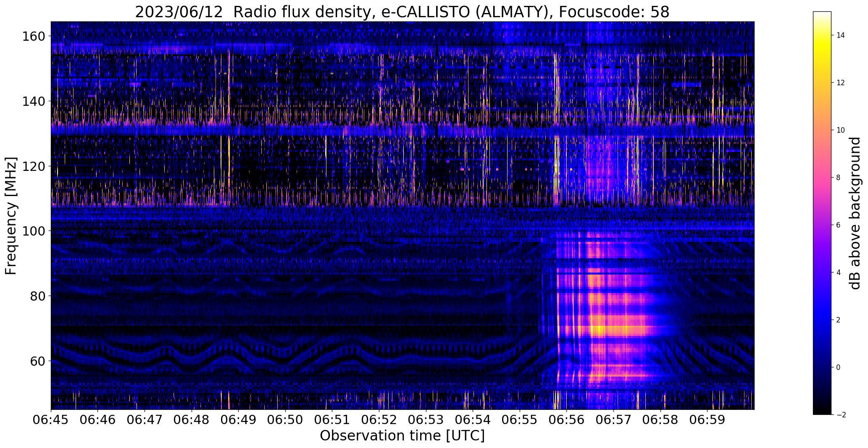Click the 06:58 time tick label

[660, 419]
